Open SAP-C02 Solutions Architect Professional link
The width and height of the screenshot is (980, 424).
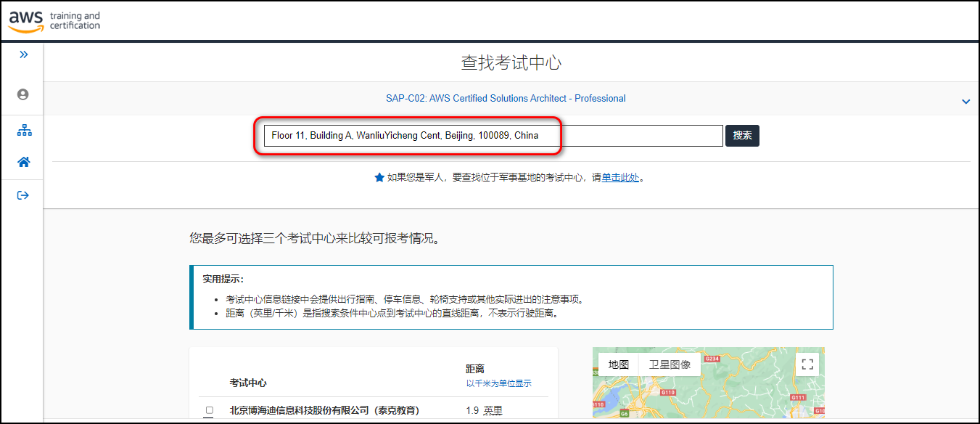click(x=506, y=99)
